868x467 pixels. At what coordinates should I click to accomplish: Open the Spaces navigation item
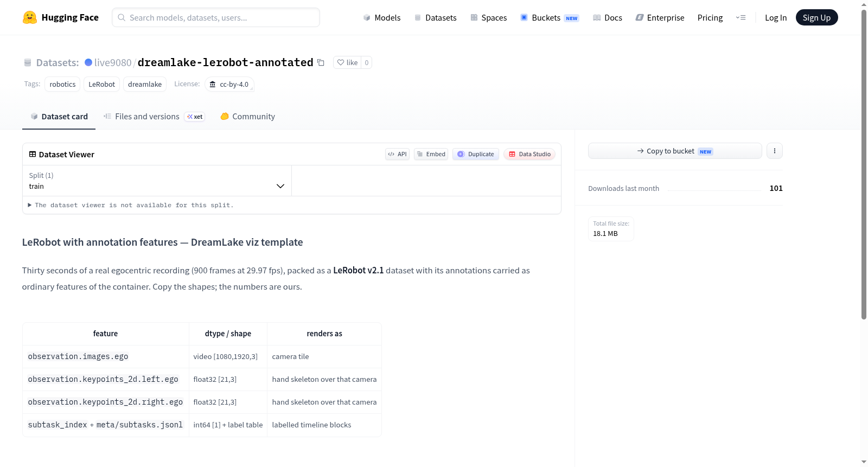(489, 17)
